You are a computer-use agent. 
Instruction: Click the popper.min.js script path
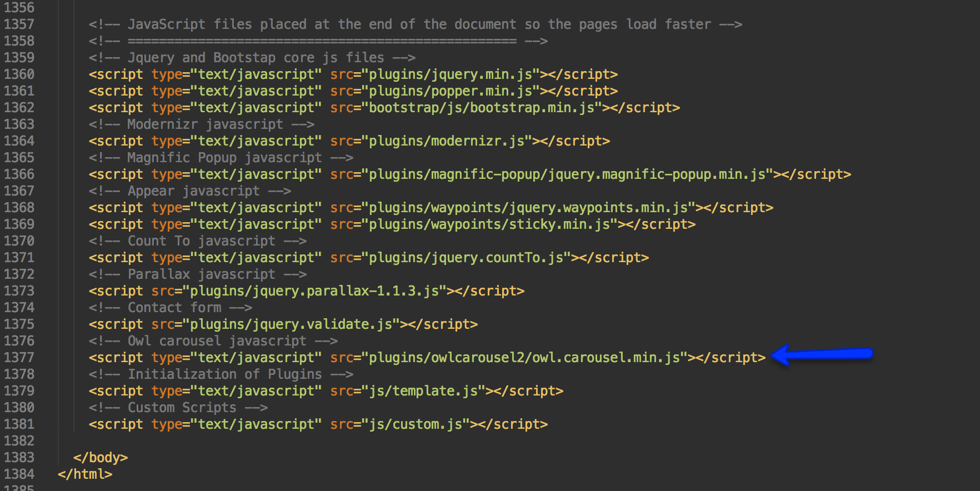click(x=451, y=91)
